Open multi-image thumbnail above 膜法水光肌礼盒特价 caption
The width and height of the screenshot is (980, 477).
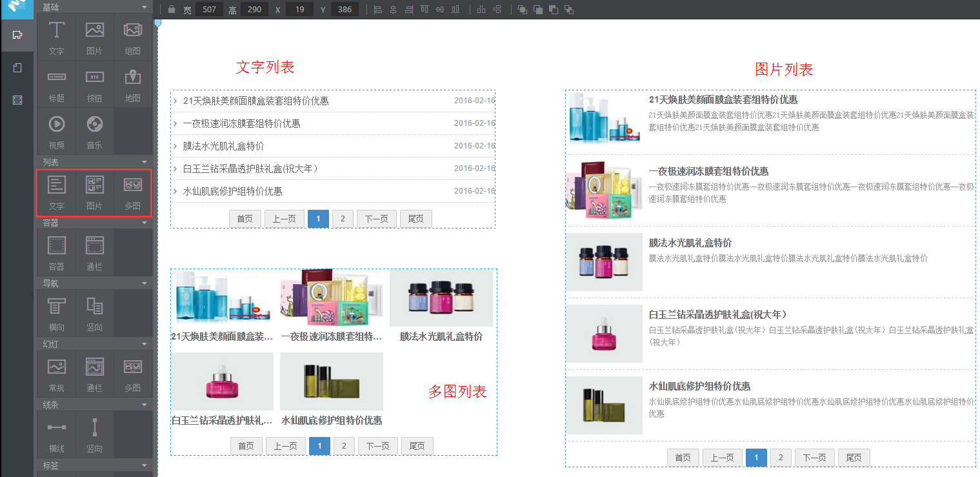click(x=441, y=298)
